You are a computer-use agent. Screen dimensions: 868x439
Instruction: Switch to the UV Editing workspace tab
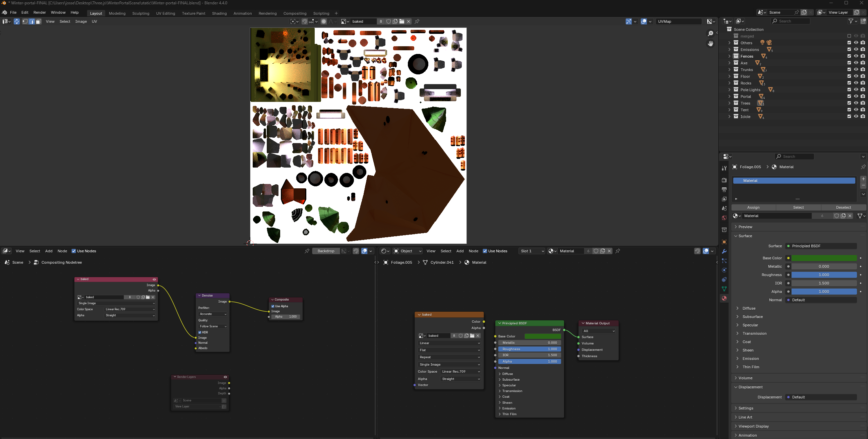[166, 13]
